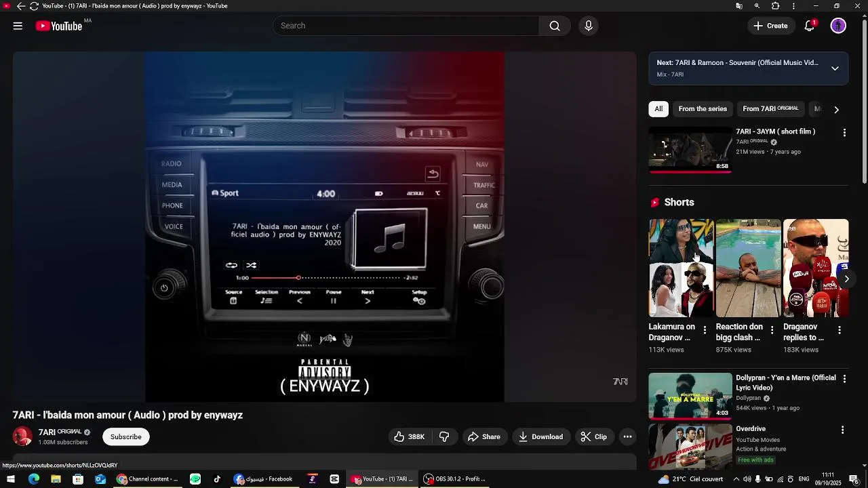The image size is (868, 488).
Task: Switch to the OBS 30.1.2 taskbar window
Action: tap(455, 479)
